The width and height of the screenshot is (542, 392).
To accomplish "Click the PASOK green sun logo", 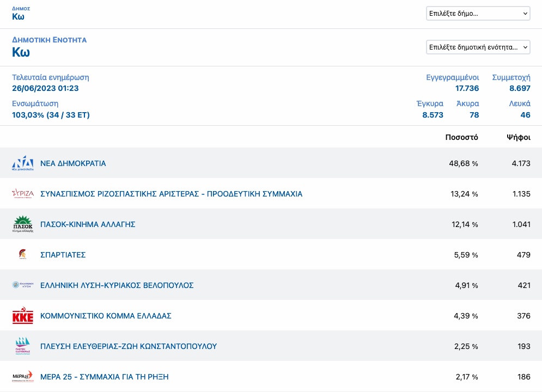I will [23, 224].
